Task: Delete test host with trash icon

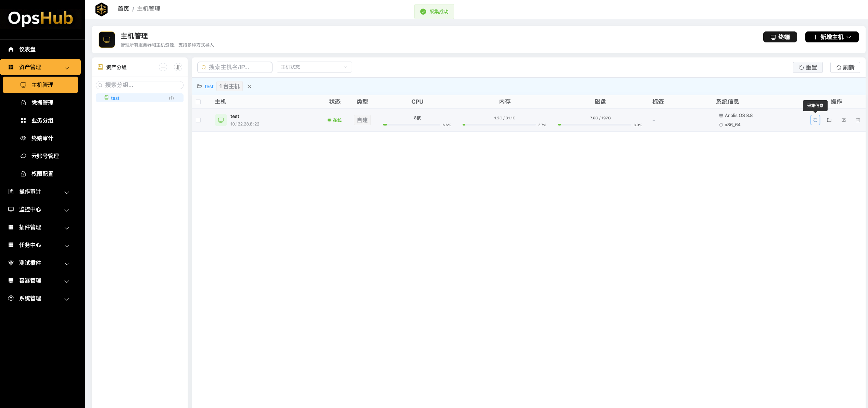Action: [x=858, y=120]
